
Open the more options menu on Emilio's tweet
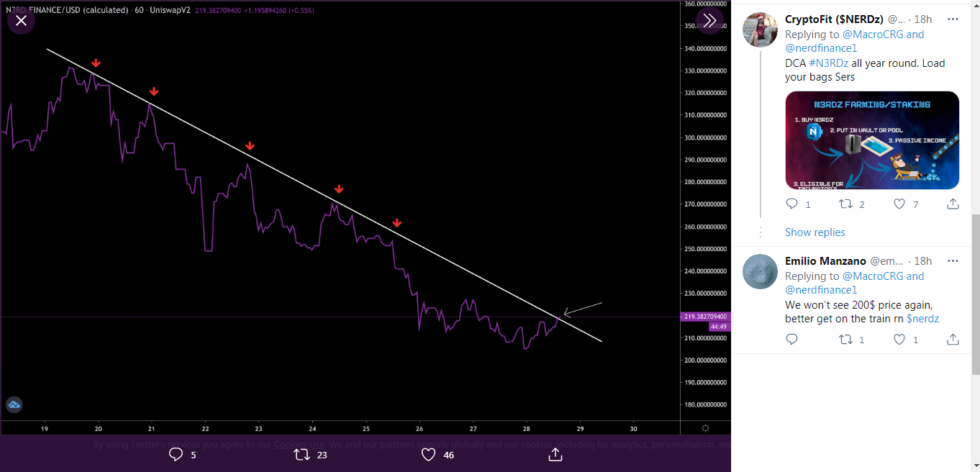click(953, 261)
